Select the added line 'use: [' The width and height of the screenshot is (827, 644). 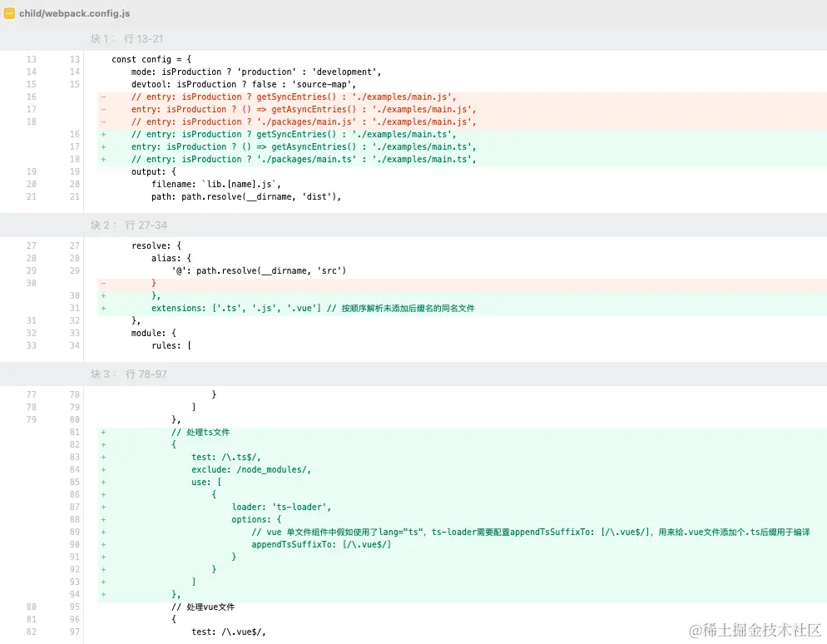pos(206,482)
